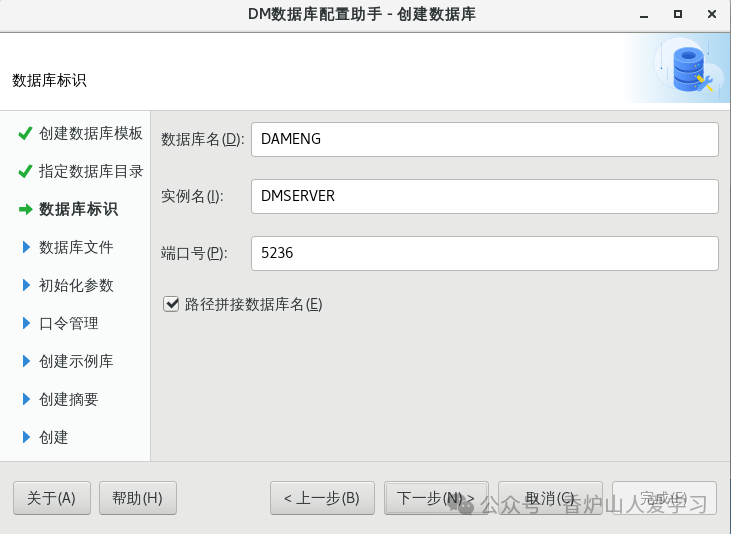The width and height of the screenshot is (731, 534).
Task: Click the 数据库名(D) label
Action: tap(203, 139)
